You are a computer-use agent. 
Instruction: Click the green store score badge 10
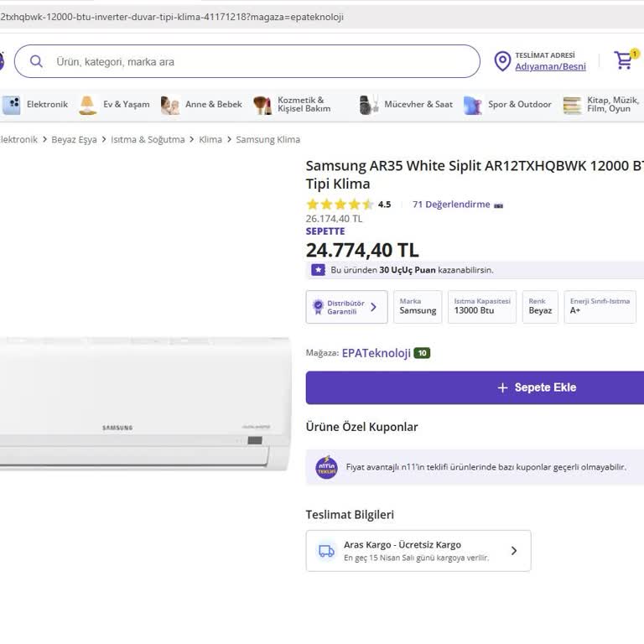click(422, 353)
